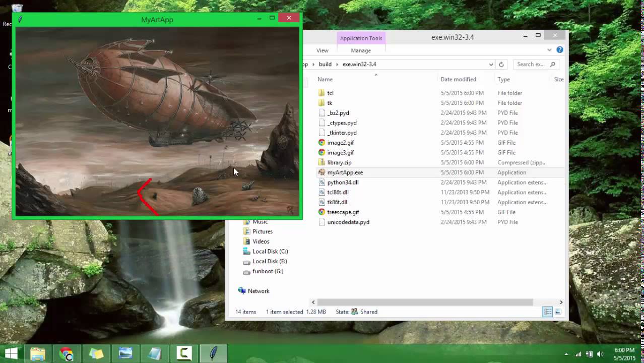This screenshot has height=363, width=644.
Task: Click the _bz2.pyd file icon
Action: pyautogui.click(x=321, y=113)
